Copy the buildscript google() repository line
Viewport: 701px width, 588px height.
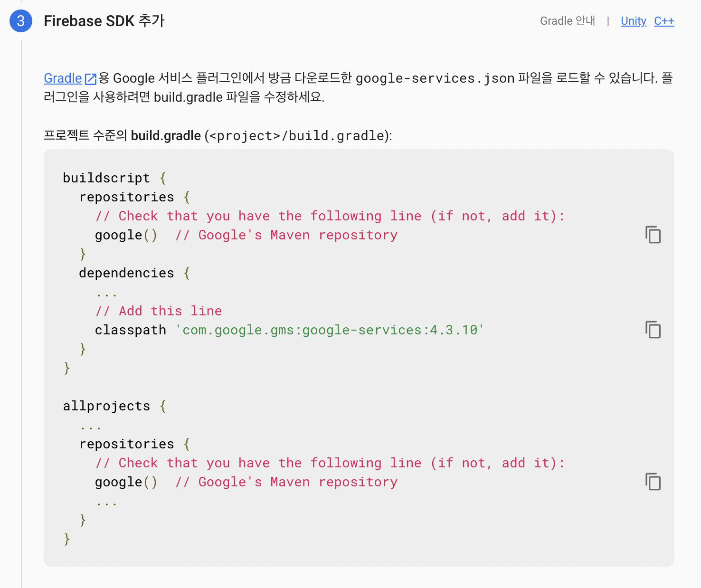(653, 235)
